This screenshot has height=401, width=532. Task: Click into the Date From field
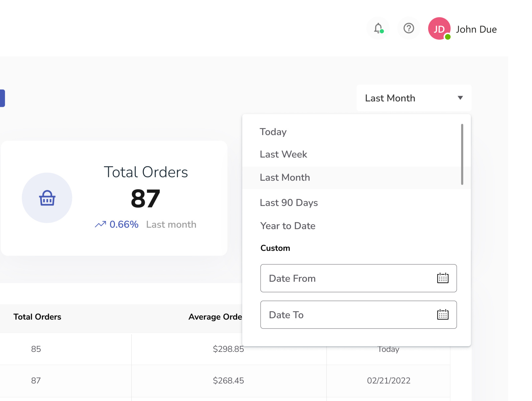pyautogui.click(x=348, y=278)
